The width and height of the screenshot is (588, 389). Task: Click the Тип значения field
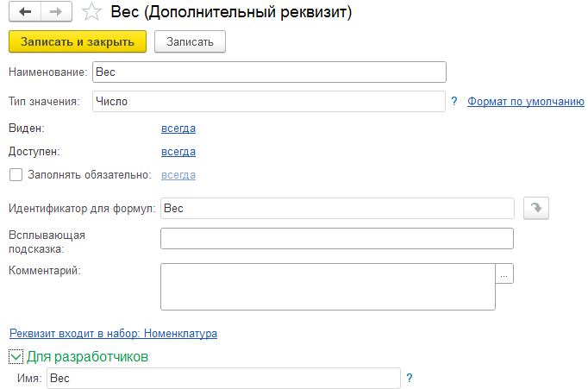(268, 101)
